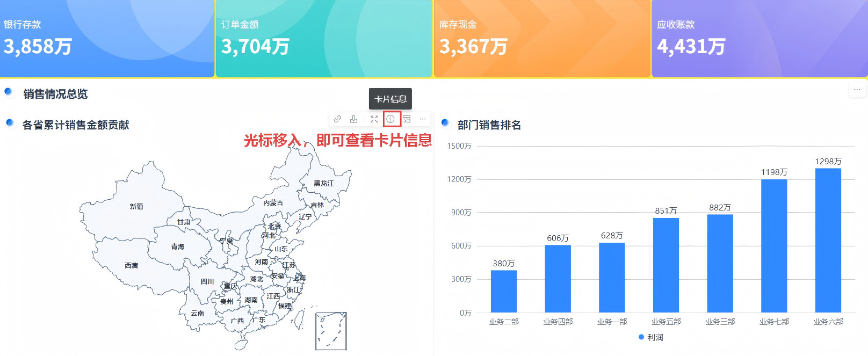Expand the map card to fullscreen
This screenshot has height=356, width=868.
coord(374,119)
